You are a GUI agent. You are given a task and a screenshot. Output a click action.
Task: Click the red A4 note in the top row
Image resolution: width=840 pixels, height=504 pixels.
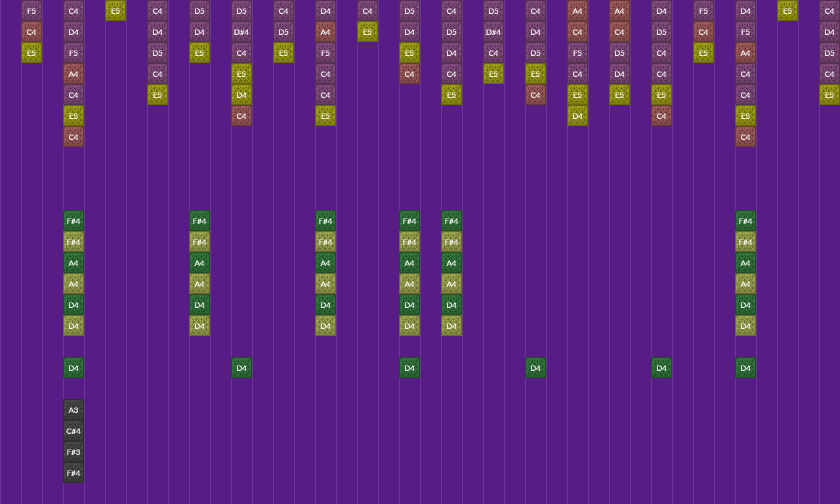(x=577, y=11)
